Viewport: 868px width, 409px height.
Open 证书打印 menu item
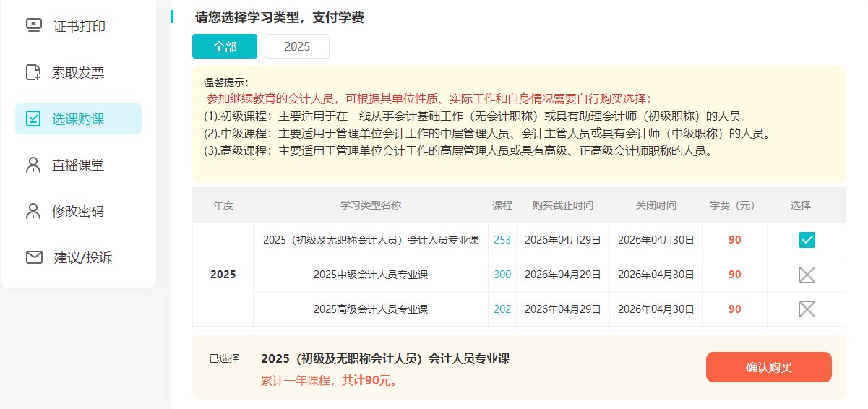click(79, 26)
